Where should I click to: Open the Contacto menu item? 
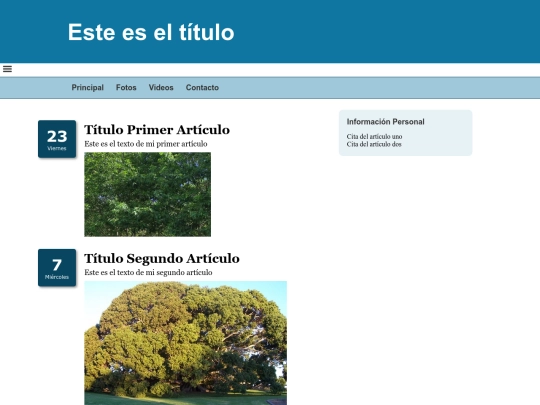(x=202, y=87)
